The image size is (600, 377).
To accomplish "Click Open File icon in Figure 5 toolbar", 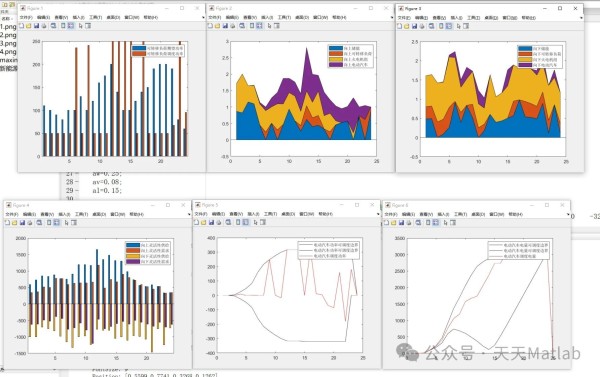I will point(204,222).
